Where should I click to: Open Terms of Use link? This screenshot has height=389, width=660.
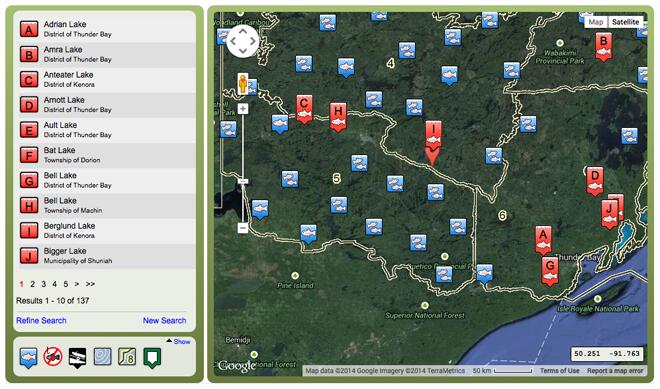(559, 371)
